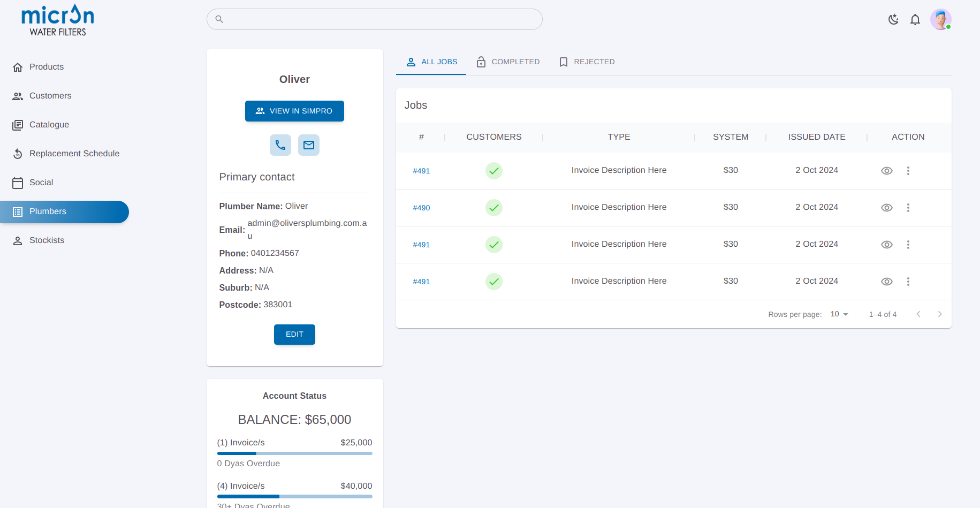Switch to the Rejected tab
The width and height of the screenshot is (980, 508).
(x=587, y=62)
